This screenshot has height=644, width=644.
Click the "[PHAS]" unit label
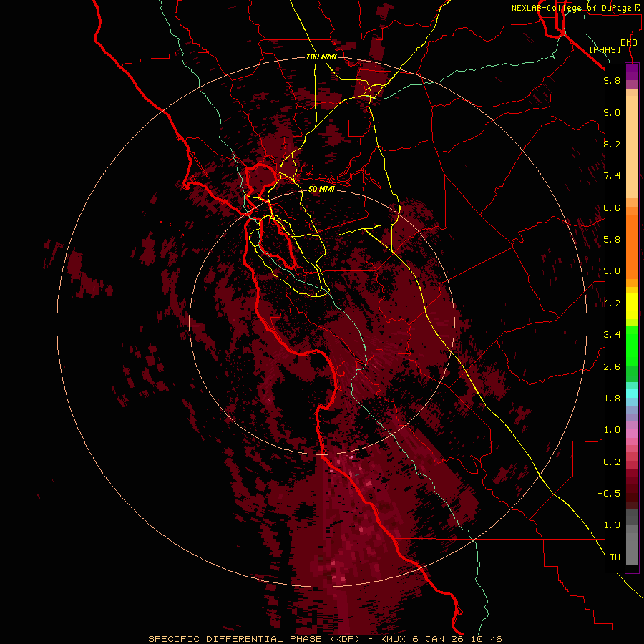pyautogui.click(x=605, y=50)
